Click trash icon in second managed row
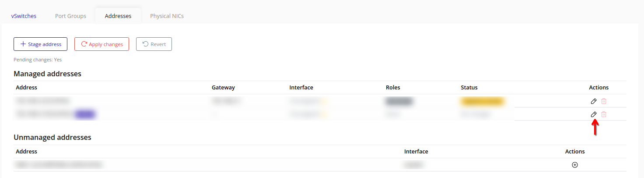Image resolution: width=644 pixels, height=178 pixels. click(604, 114)
